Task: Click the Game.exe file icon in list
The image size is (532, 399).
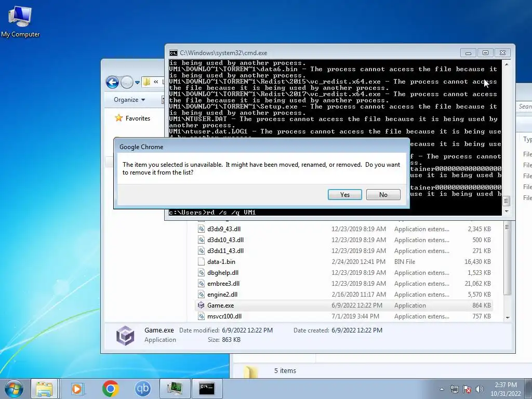Action: pos(201,305)
